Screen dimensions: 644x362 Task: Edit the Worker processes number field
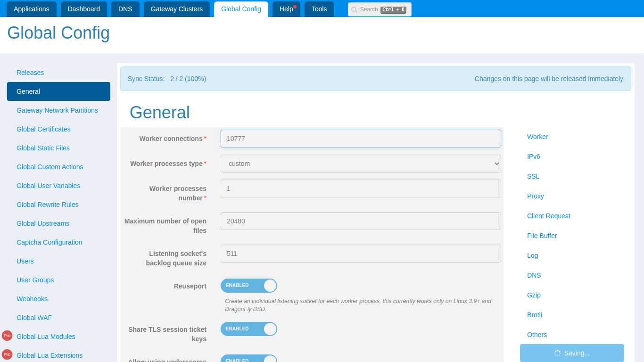pos(361,189)
